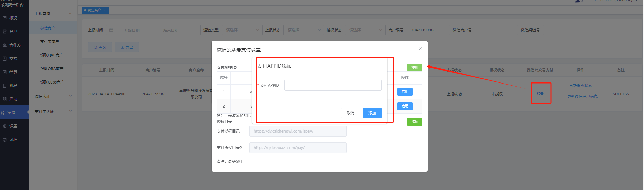Image resolution: width=644 pixels, height=190 pixels.
Task: Focus the 微信渠道号 input field
Action: tap(565, 30)
